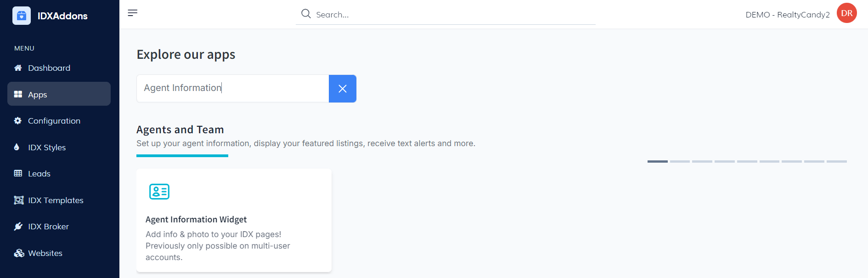
Task: Focus the top Search... field
Action: pyautogui.click(x=450, y=15)
